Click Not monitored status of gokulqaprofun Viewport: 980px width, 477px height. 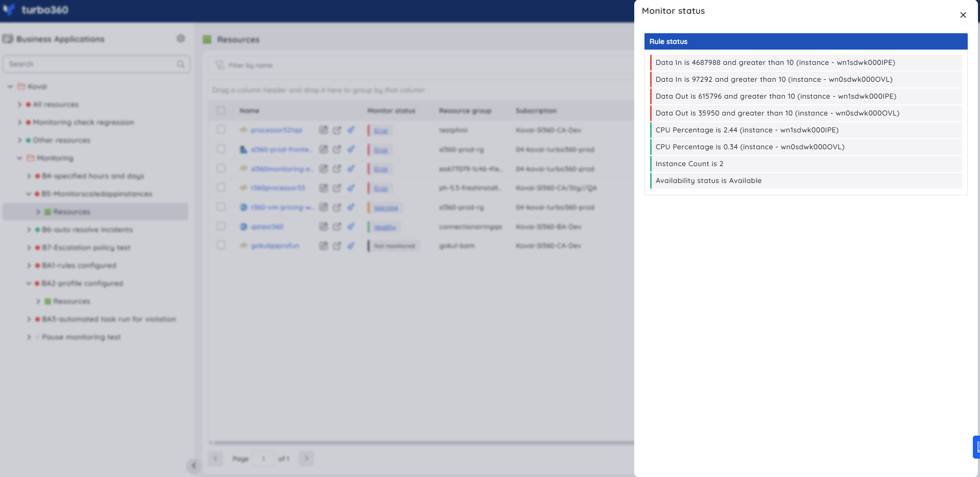[x=394, y=246]
